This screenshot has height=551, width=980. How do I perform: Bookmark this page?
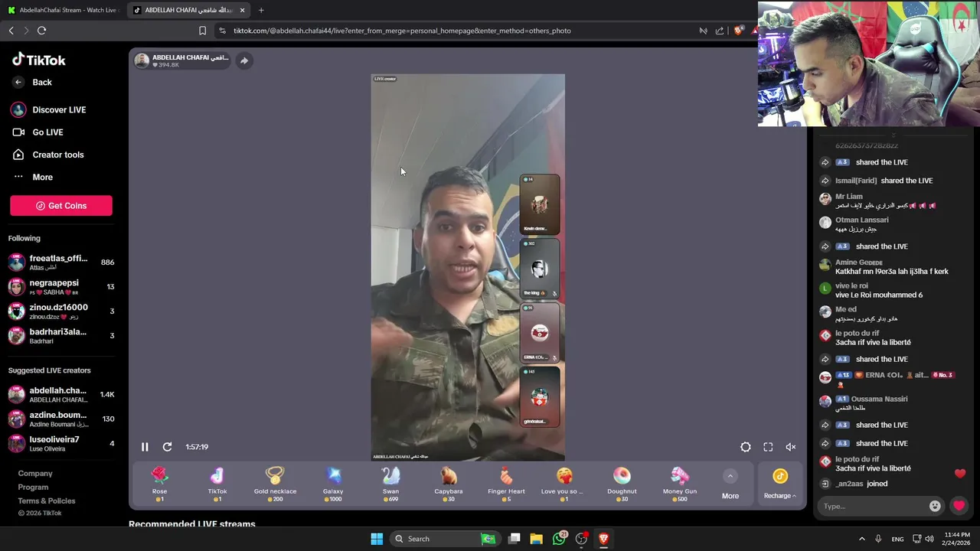click(202, 31)
